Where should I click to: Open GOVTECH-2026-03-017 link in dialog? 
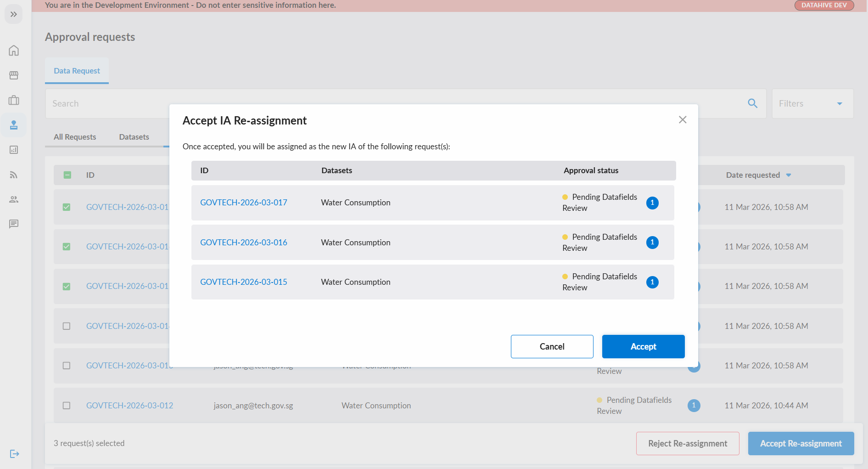click(x=244, y=203)
